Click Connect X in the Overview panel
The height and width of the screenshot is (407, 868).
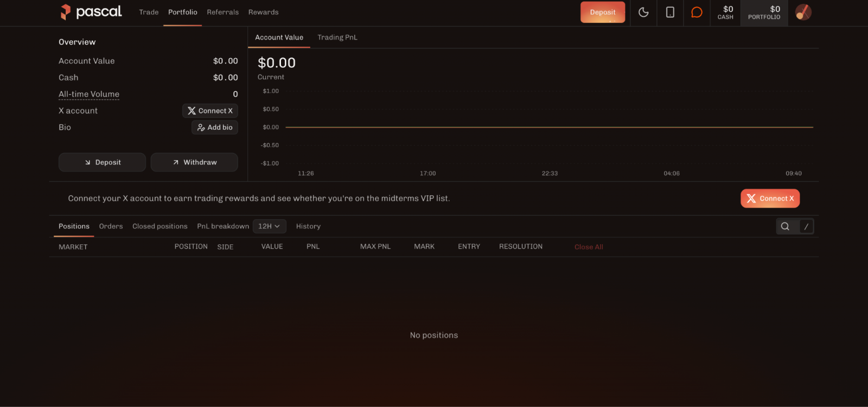(210, 111)
